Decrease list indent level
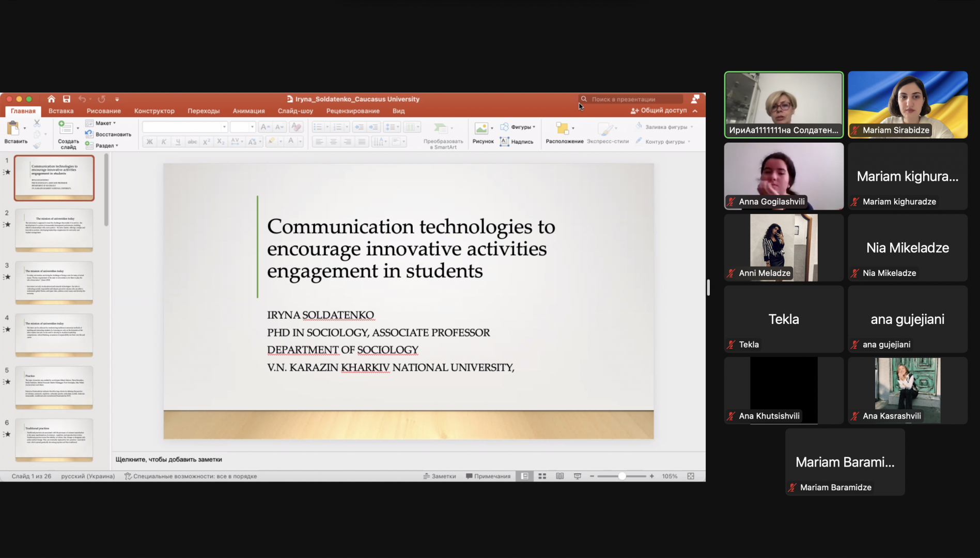980x558 pixels. point(359,127)
